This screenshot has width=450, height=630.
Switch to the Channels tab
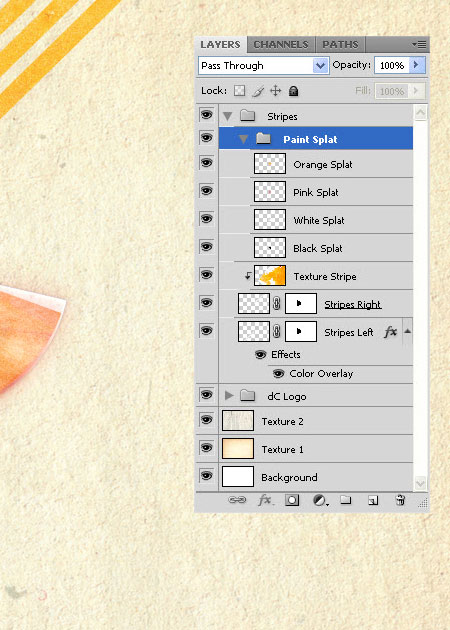coord(281,45)
